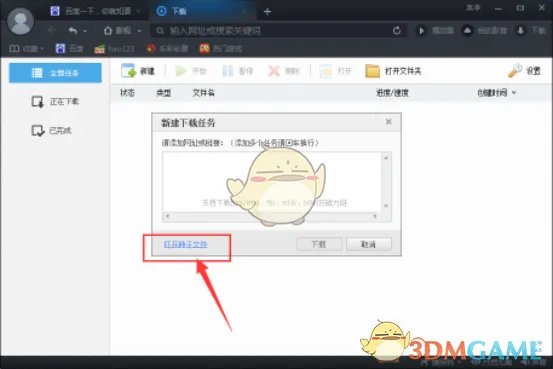Click the pause toolbar button
Screen dimensions: 553x369
click(238, 71)
